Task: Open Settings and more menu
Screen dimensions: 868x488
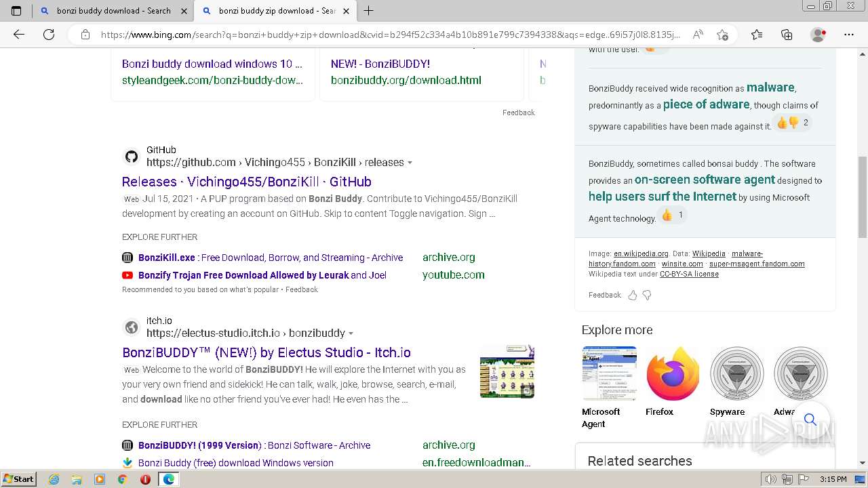Action: click(849, 35)
